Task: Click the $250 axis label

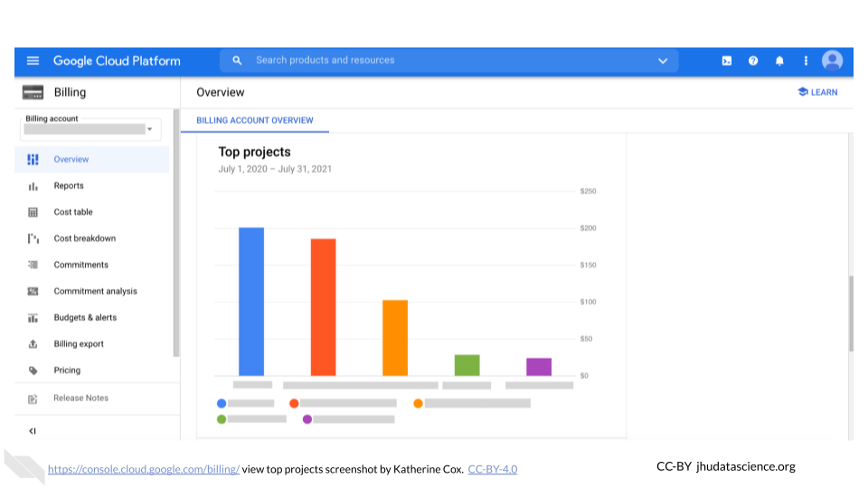Action: pos(588,192)
